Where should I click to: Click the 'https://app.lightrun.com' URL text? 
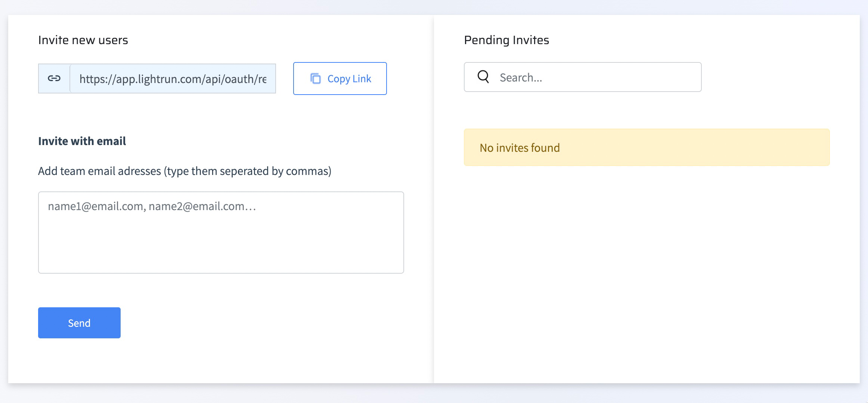coord(173,79)
